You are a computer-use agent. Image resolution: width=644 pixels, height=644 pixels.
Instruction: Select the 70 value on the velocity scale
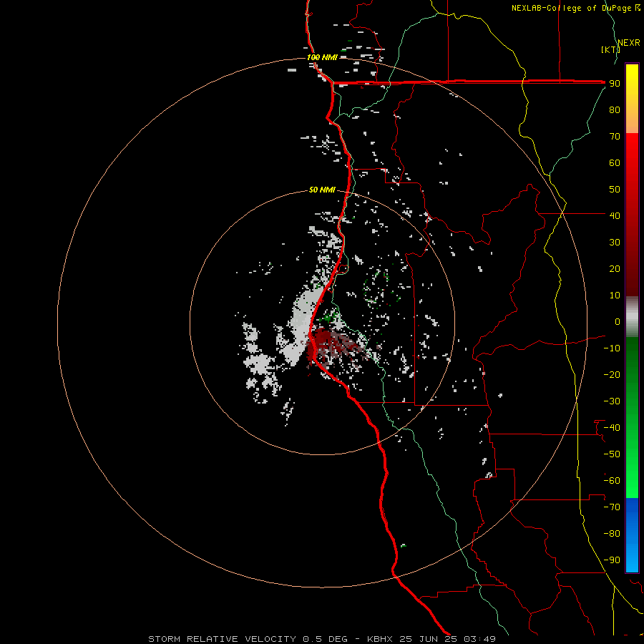pos(615,137)
